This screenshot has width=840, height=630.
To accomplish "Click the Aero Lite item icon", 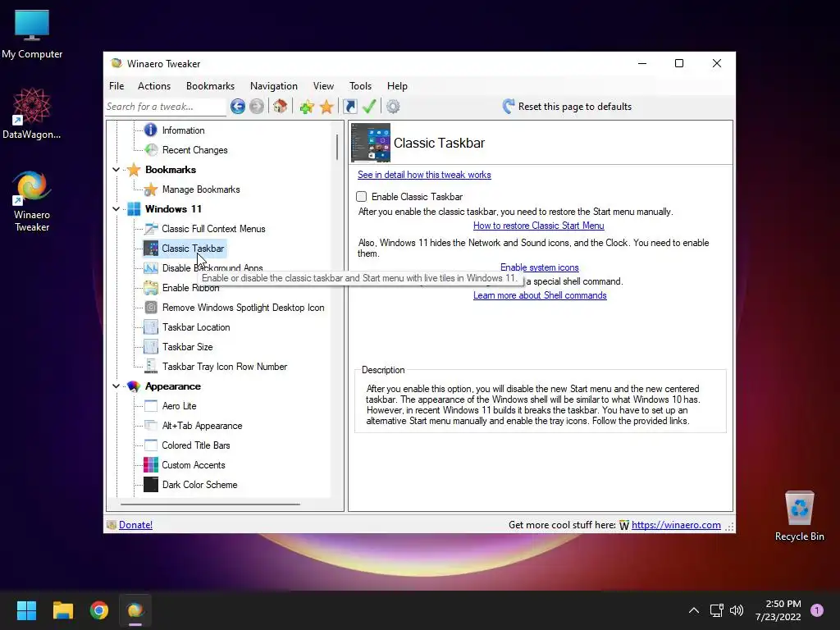I will [151, 406].
